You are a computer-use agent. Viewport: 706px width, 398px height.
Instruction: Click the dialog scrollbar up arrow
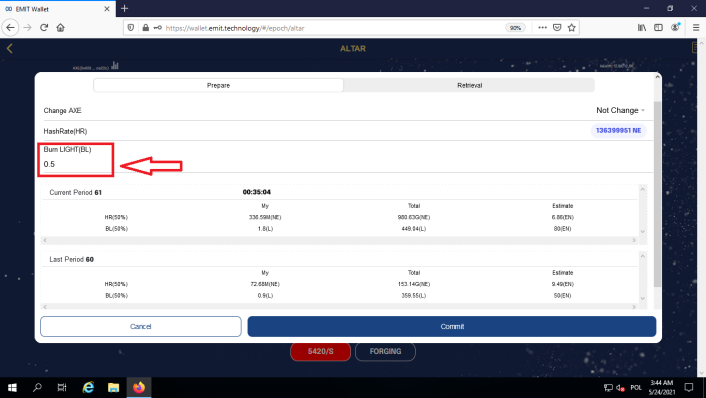[x=657, y=77]
